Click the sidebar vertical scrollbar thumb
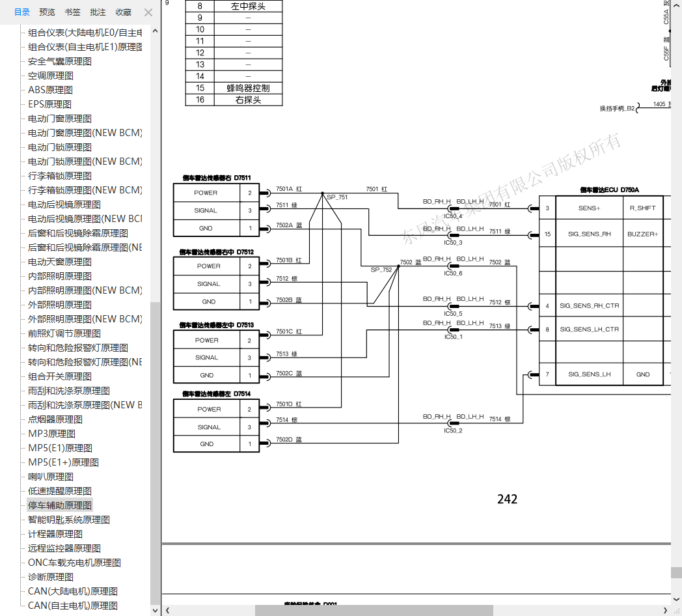682x616 pixels. (155, 453)
